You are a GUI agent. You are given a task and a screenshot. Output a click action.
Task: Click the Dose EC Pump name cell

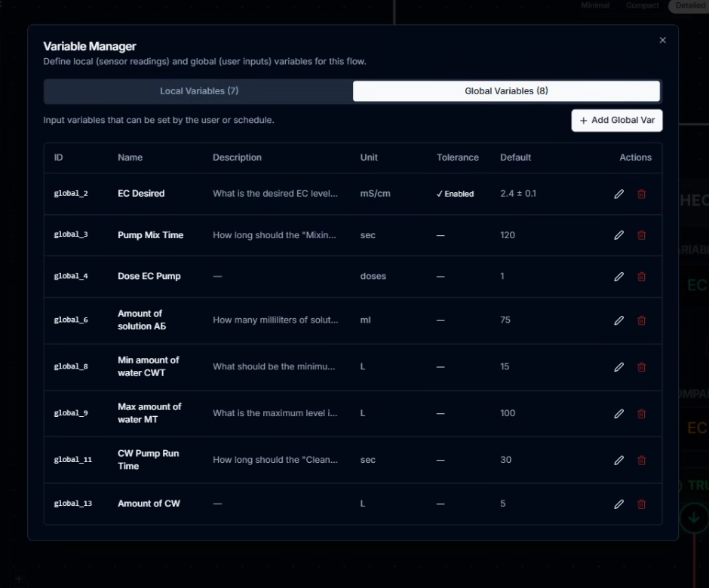click(x=149, y=276)
